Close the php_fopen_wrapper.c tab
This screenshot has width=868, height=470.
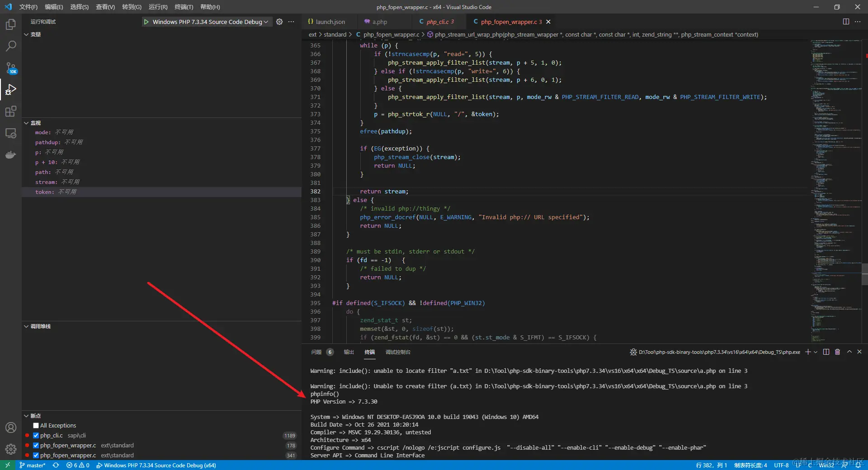[548, 22]
